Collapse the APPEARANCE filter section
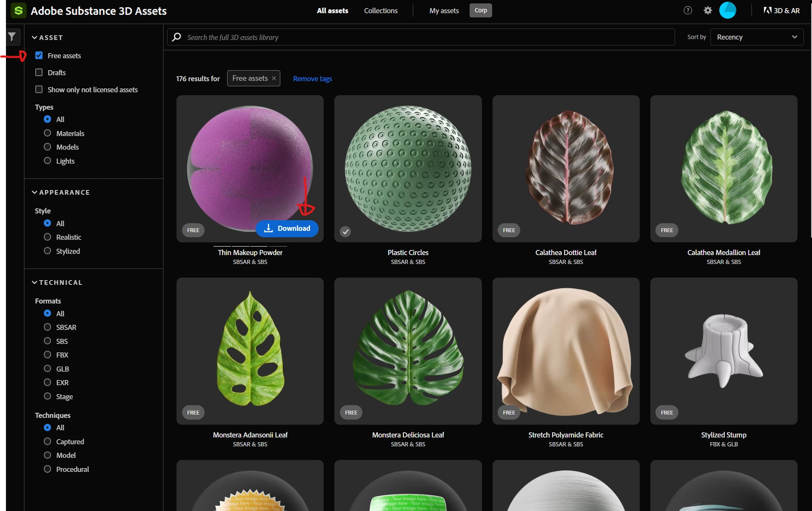 click(x=61, y=192)
